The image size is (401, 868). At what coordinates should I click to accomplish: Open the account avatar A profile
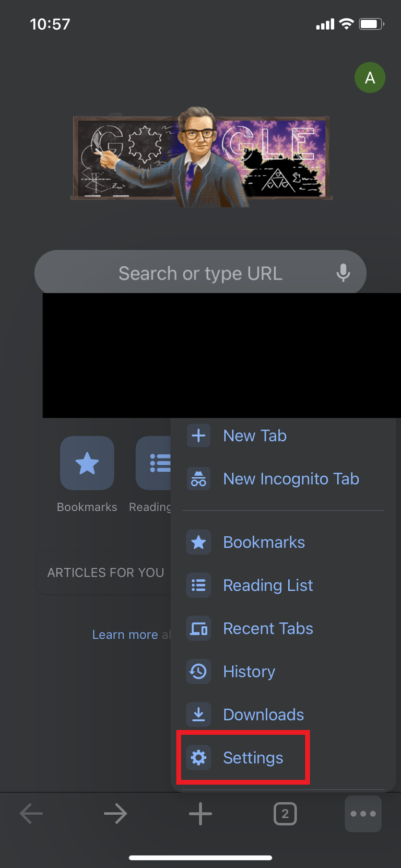click(370, 78)
